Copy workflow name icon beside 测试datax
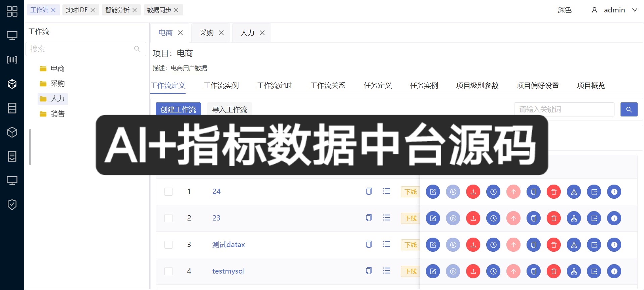 [x=368, y=244]
